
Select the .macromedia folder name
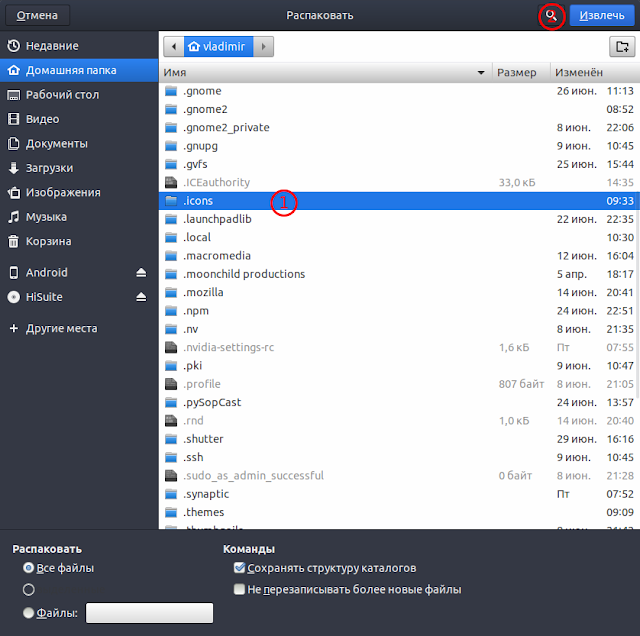(217, 256)
